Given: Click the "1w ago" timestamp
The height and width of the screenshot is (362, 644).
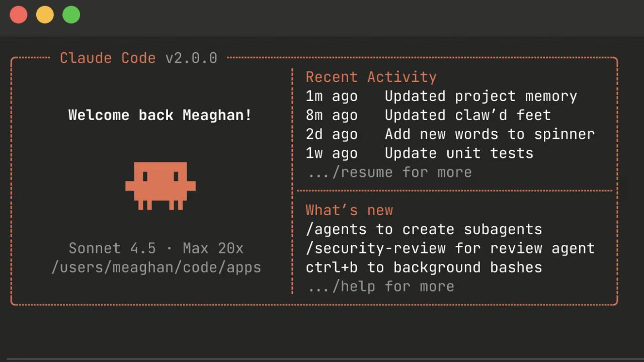Looking at the screenshot, I should (332, 153).
